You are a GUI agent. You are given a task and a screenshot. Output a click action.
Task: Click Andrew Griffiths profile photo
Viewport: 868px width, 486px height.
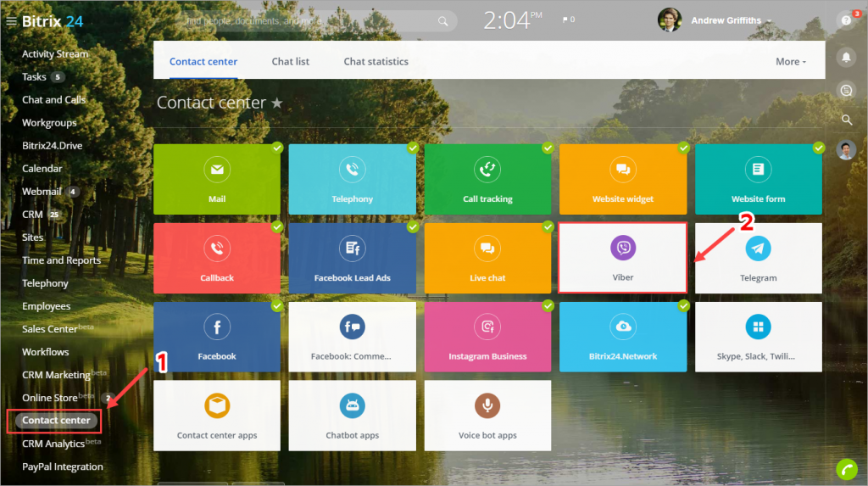click(x=670, y=20)
